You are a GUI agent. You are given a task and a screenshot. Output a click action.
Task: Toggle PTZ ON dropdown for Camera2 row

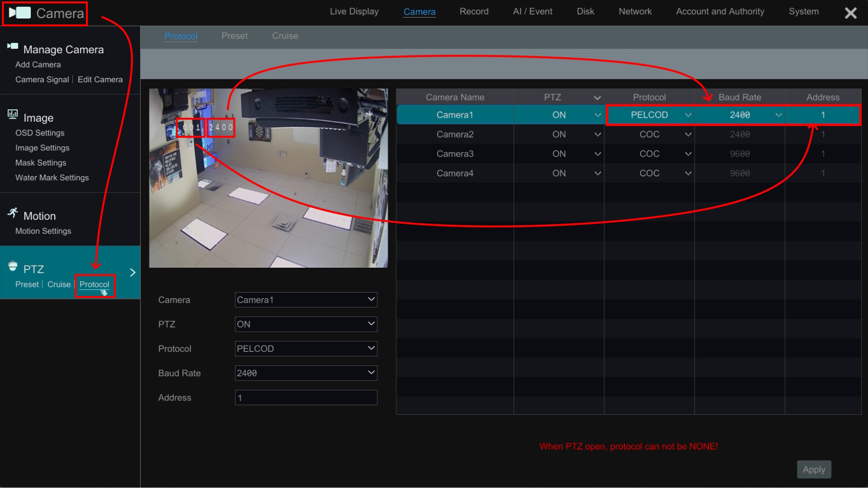(597, 134)
